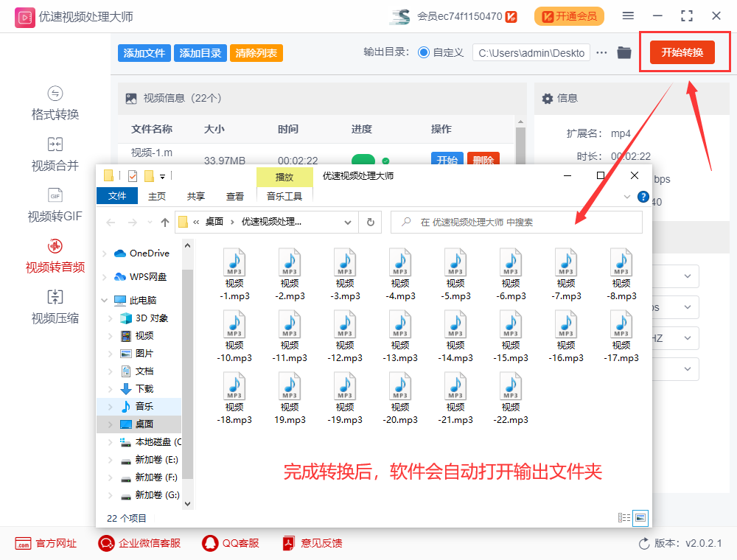Open the 文件 menu in Explorer

(117, 196)
